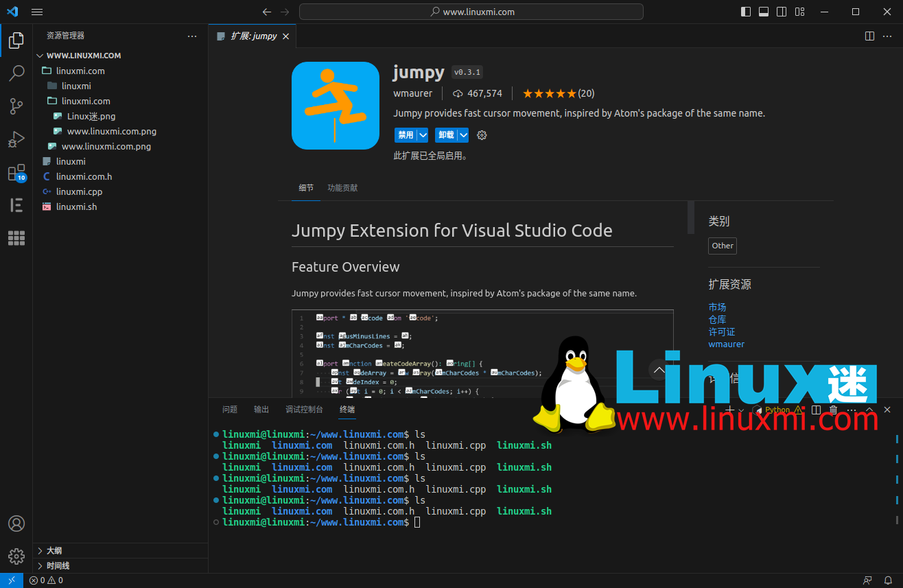Split the terminal with the split icon
Image resolution: width=903 pixels, height=588 pixels.
pyautogui.click(x=816, y=410)
